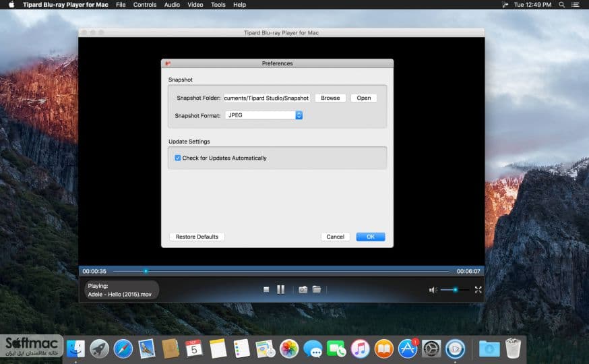Screen dimensions: 589x364
Task: Adjust the volume slider in the player
Action: coord(454,290)
